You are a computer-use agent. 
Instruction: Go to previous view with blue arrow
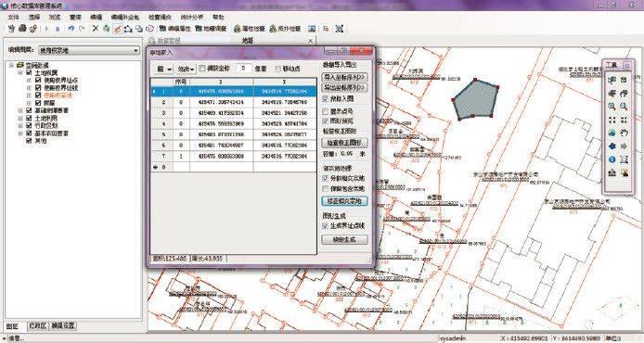(612, 146)
